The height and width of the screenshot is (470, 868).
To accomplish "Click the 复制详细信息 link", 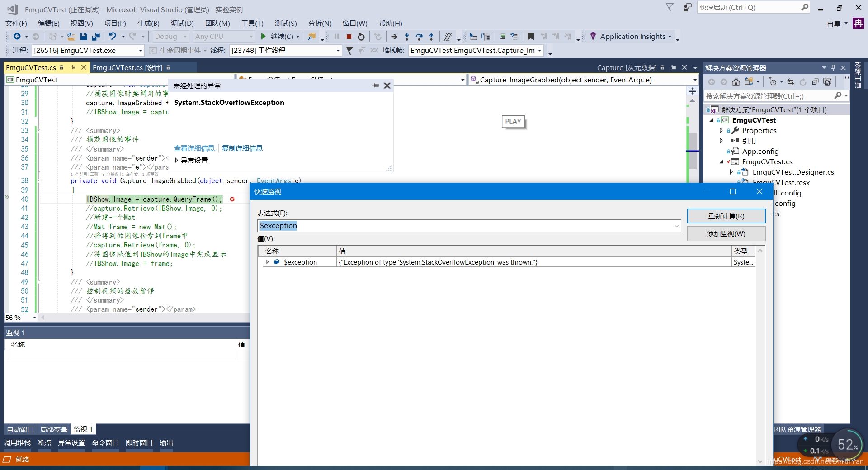I will (242, 148).
